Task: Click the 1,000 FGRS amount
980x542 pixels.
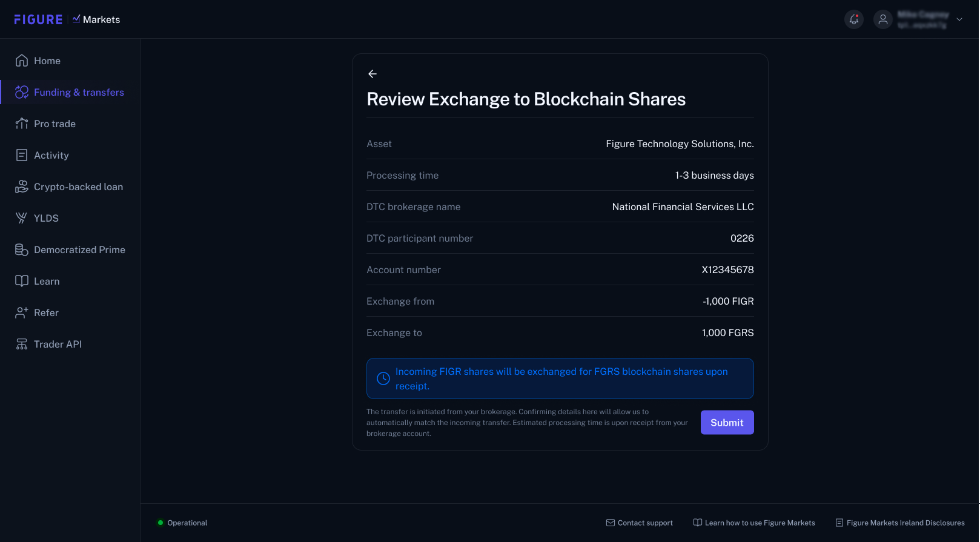Action: (x=727, y=332)
